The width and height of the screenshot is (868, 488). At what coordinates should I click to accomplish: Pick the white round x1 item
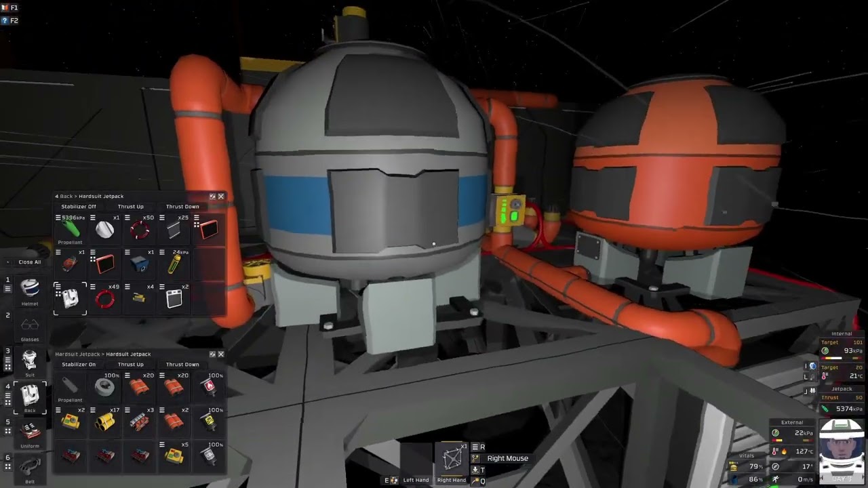tap(105, 229)
